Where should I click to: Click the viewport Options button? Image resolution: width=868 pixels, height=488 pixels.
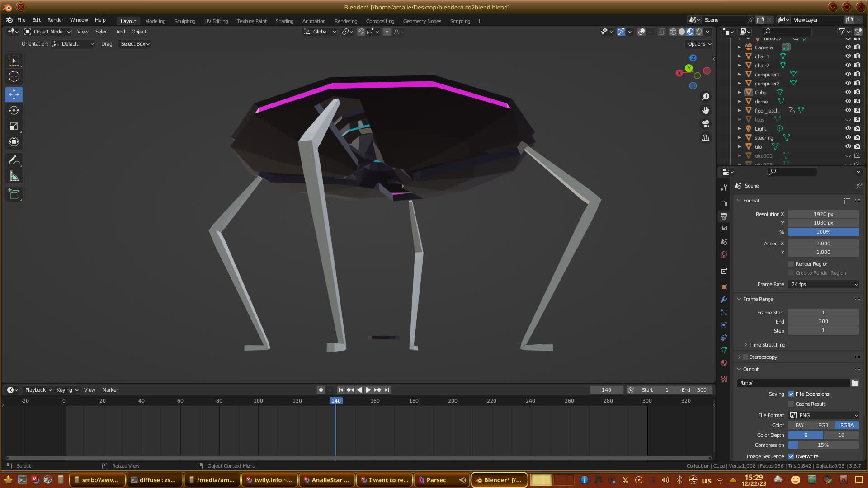(x=699, y=44)
